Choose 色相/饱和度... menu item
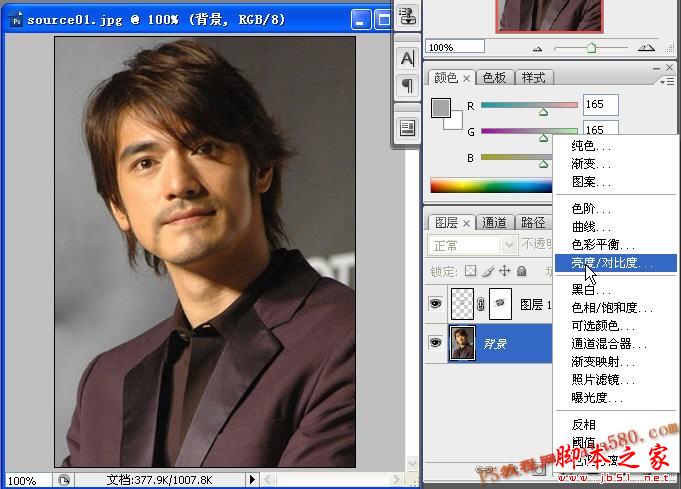Image resolution: width=681 pixels, height=489 pixels. point(615,307)
